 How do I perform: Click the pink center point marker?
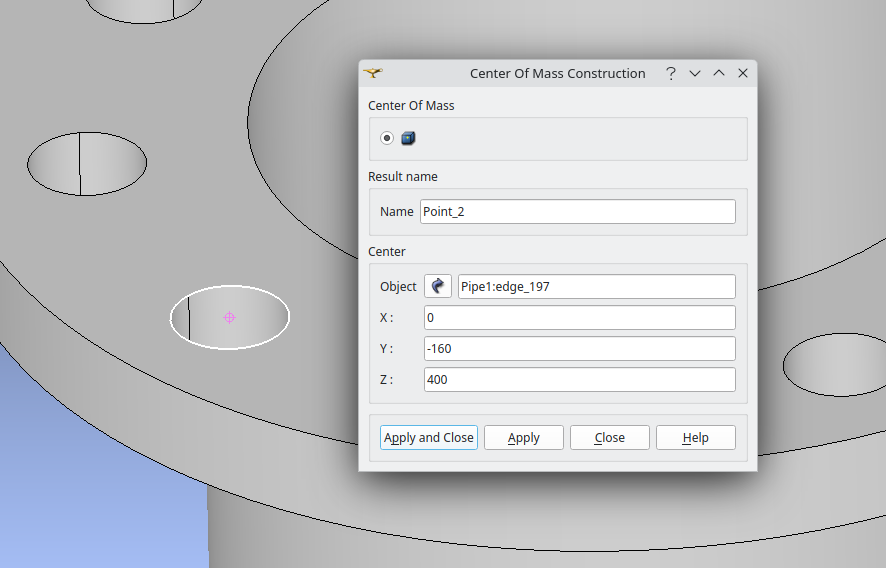[x=229, y=317]
